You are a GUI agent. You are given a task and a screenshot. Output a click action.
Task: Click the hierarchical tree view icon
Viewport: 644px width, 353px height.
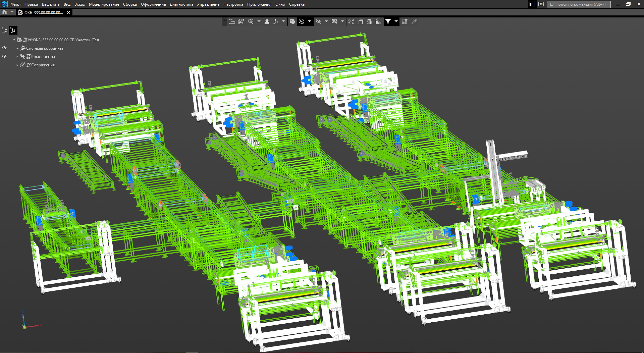[13, 31]
